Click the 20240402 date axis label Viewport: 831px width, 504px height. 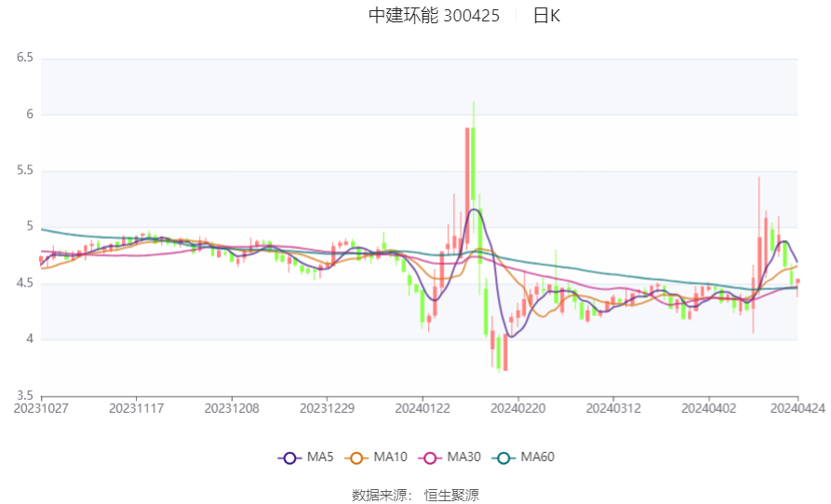[708, 409]
